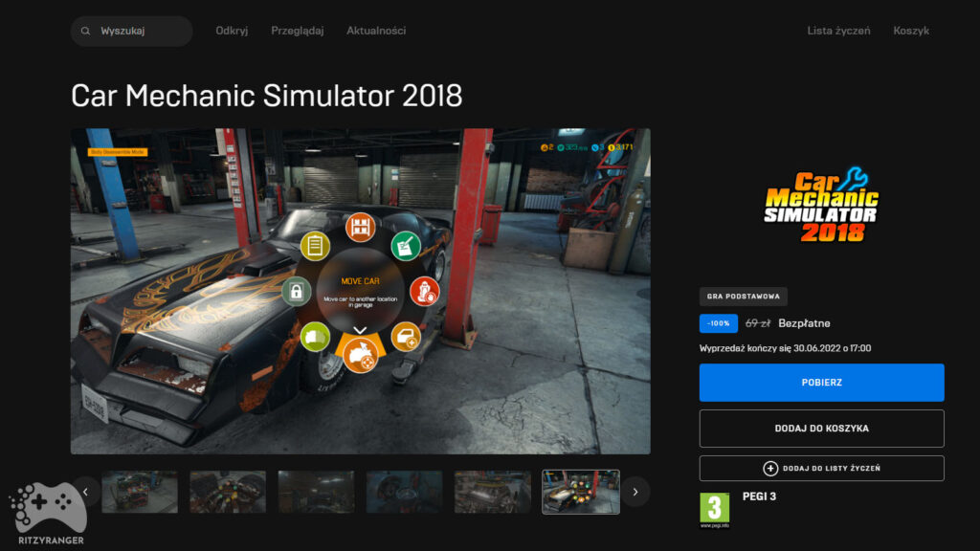Select the third screenshot thumbnail
Screen dimensions: 980x551
[316, 492]
